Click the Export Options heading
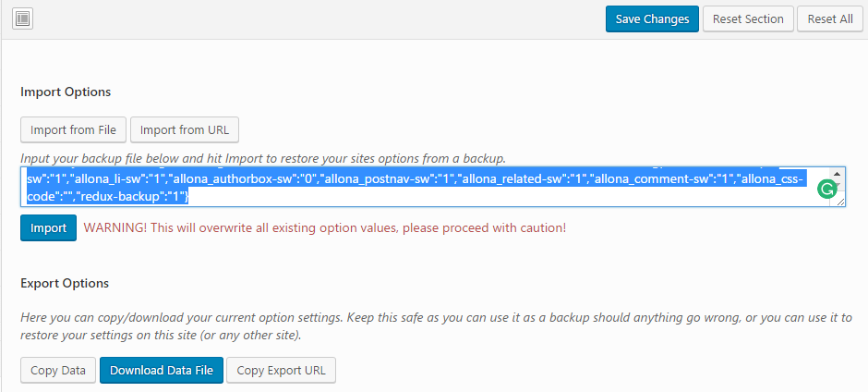Image resolution: width=868 pixels, height=392 pixels. tap(65, 283)
